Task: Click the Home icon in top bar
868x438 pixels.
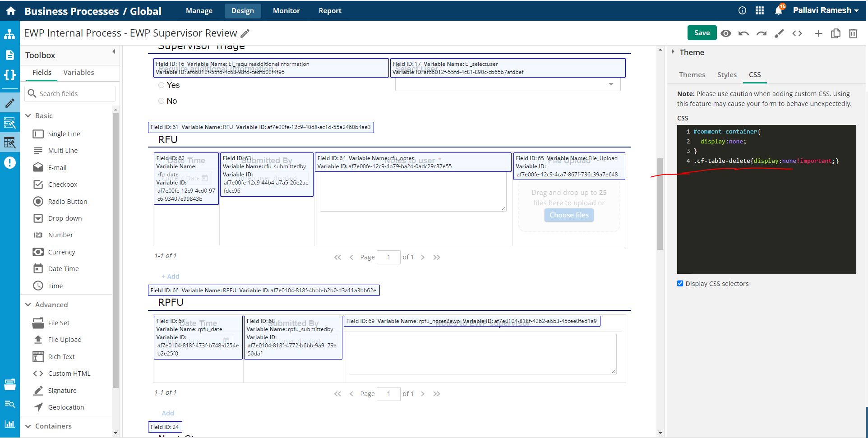Action: [x=10, y=11]
